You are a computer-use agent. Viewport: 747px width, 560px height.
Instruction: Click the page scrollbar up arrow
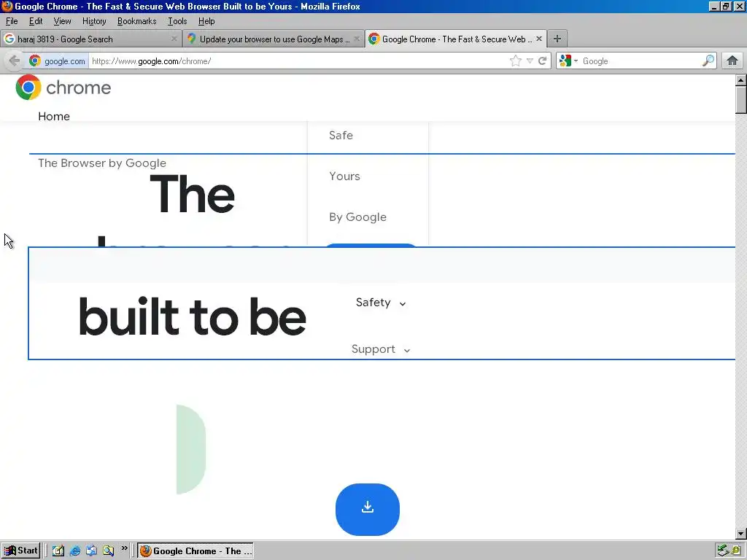pyautogui.click(x=741, y=80)
